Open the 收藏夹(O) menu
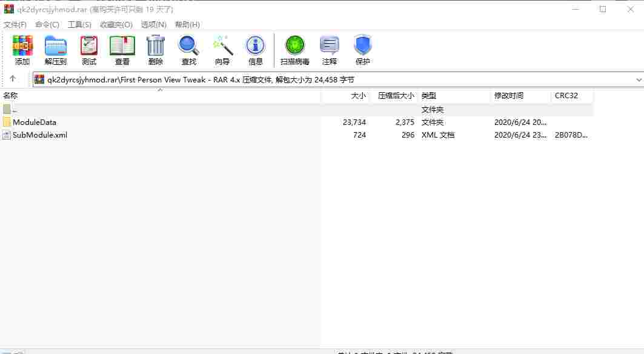This screenshot has width=644, height=354. coord(116,25)
